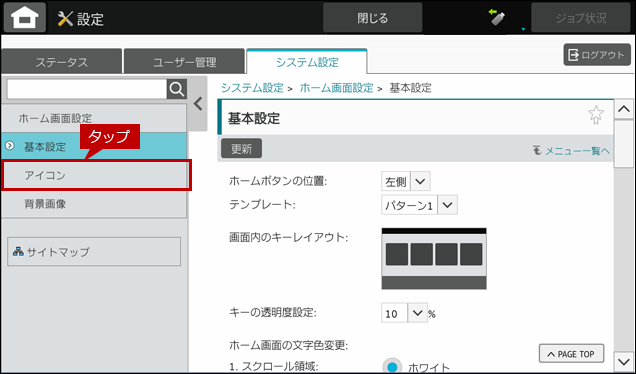Add page to favorites star
This screenshot has height=374, width=636.
click(595, 115)
